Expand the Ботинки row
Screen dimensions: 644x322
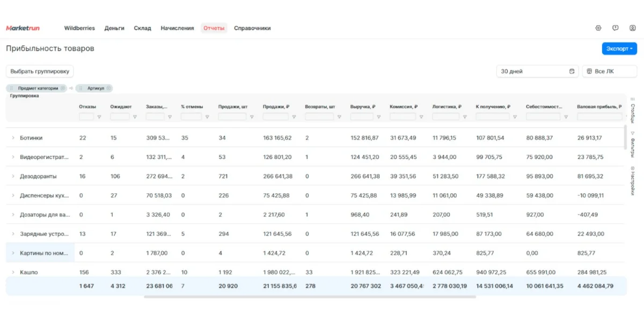click(x=13, y=138)
